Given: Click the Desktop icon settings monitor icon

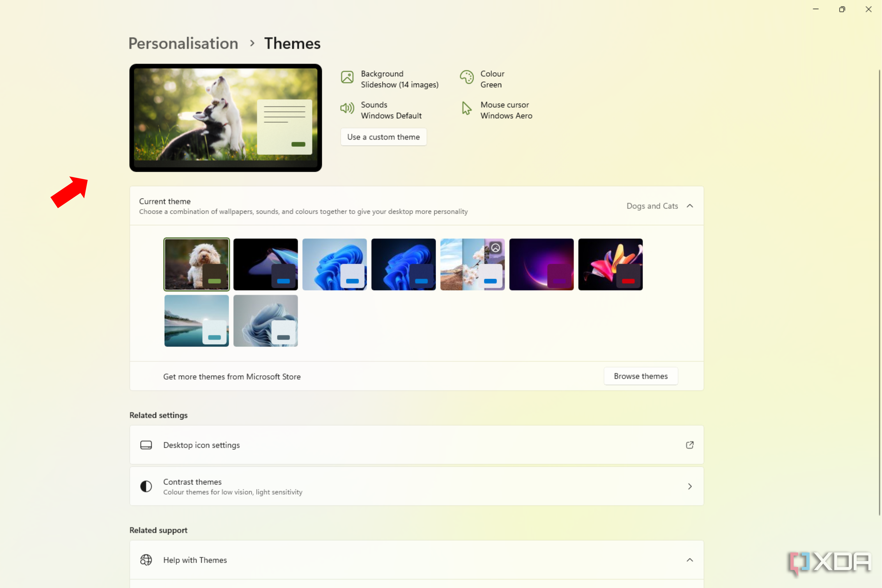Looking at the screenshot, I should point(146,445).
